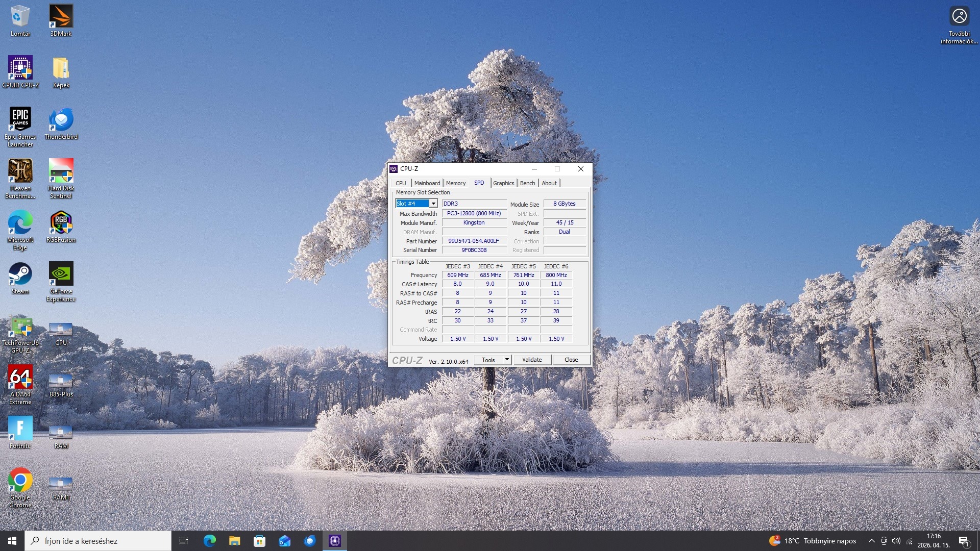Open the volume control in system tray

[896, 541]
